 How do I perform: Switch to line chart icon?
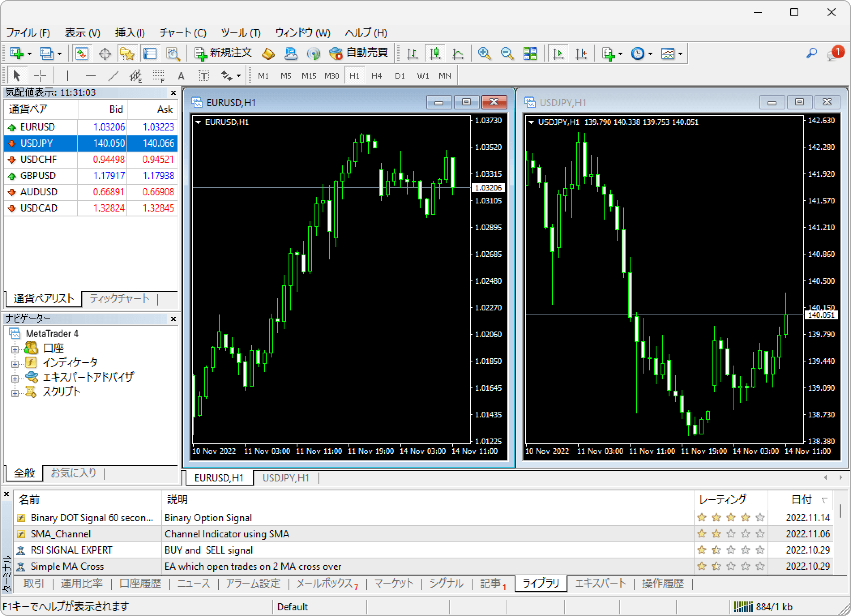(458, 53)
